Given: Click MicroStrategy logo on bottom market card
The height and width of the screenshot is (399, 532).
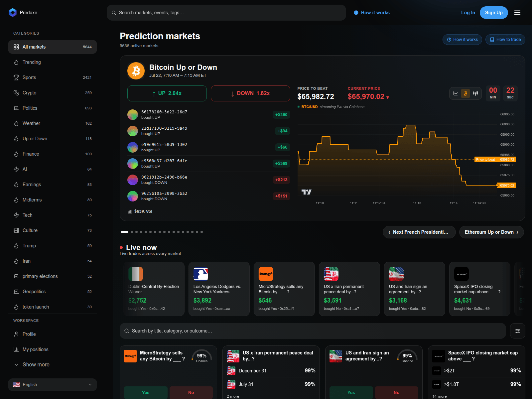Looking at the screenshot, I should click(130, 356).
